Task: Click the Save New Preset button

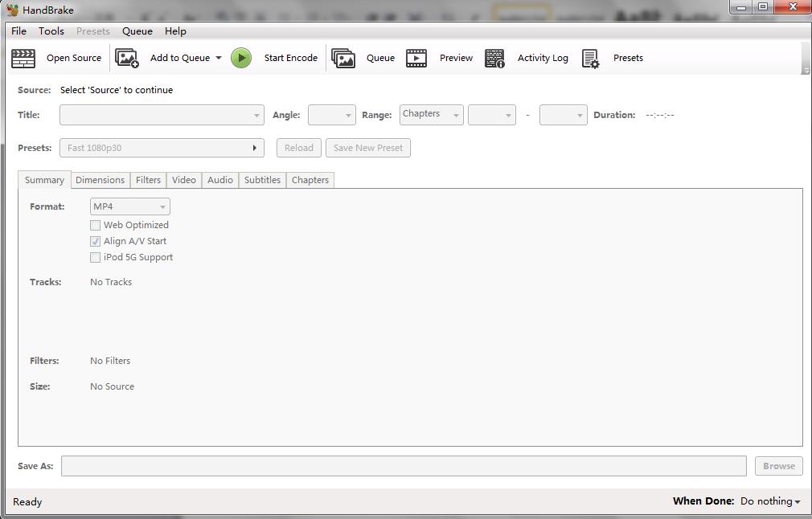Action: (x=368, y=148)
